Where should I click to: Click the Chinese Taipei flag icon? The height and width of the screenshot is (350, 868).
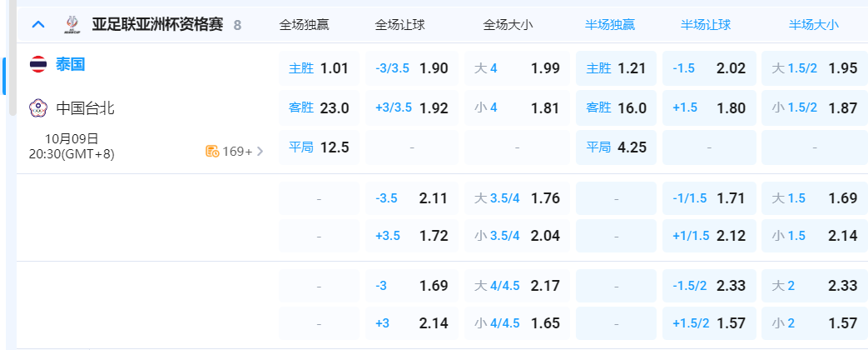(38, 107)
